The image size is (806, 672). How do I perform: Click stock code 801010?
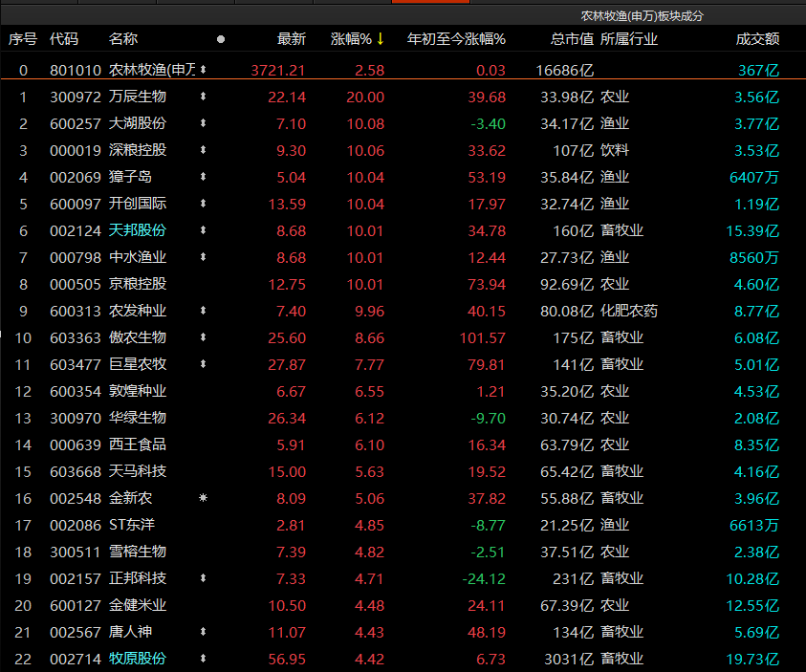[x=75, y=70]
